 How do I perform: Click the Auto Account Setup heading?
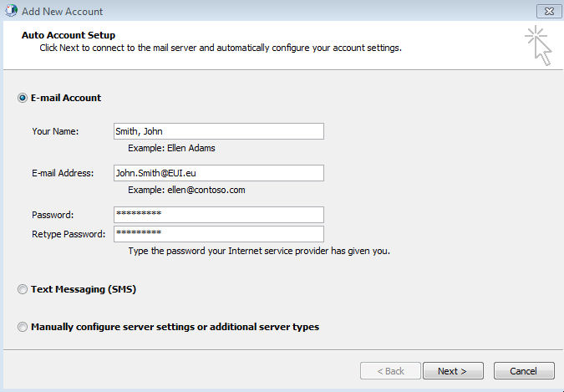[68, 35]
